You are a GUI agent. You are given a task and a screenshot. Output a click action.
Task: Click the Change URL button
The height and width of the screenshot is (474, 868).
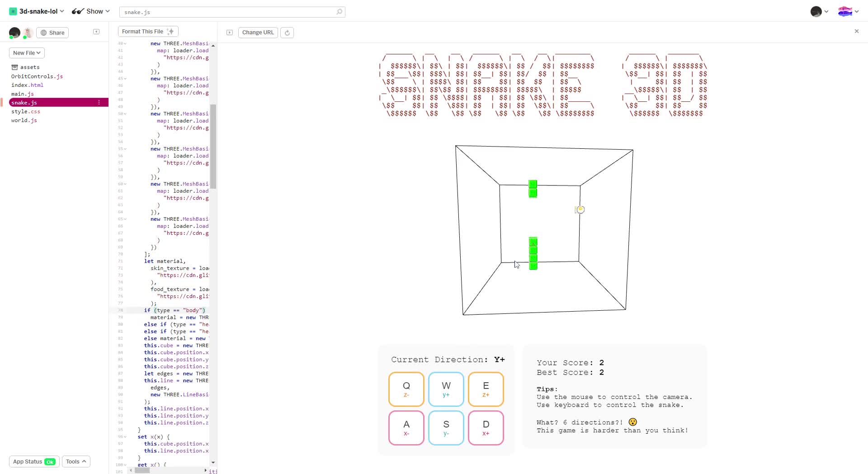pyautogui.click(x=258, y=33)
